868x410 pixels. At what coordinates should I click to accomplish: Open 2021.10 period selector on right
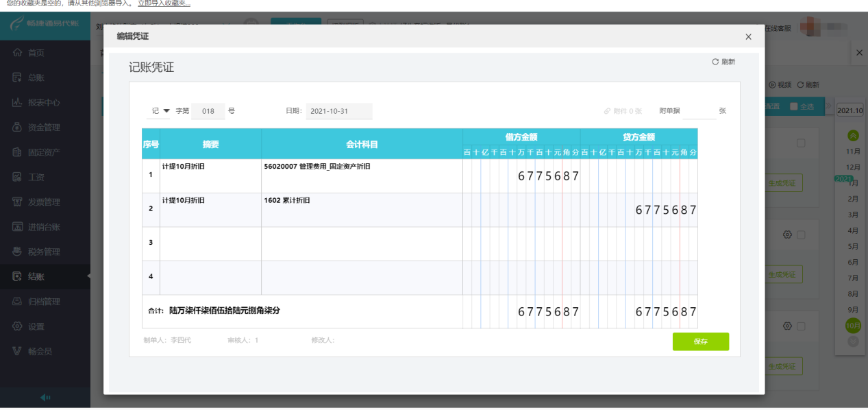coord(850,110)
